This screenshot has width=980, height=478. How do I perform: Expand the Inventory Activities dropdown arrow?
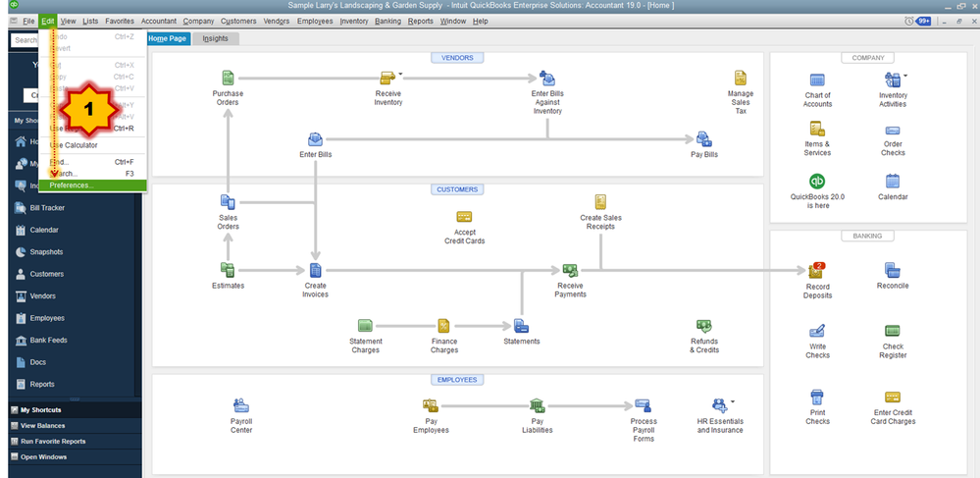click(905, 76)
